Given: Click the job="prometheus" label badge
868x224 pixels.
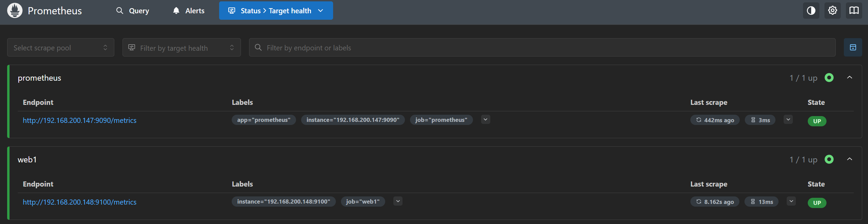Looking at the screenshot, I should click(x=441, y=120).
